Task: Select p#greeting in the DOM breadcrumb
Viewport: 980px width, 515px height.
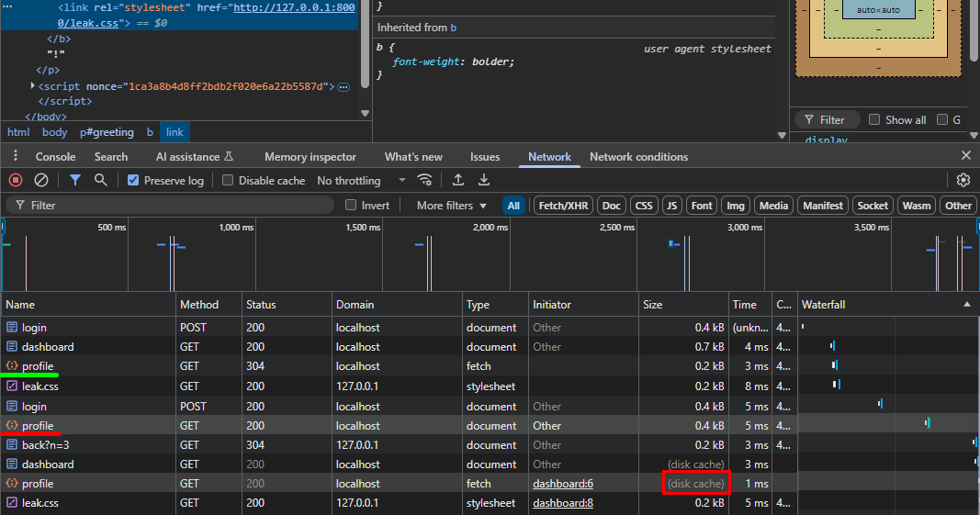Action: pos(107,132)
